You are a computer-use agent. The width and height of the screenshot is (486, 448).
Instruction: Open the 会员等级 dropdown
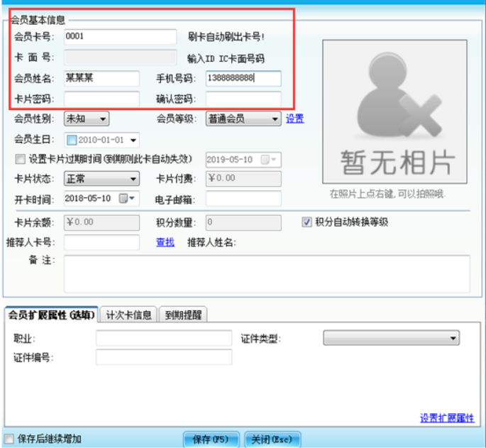tap(243, 119)
